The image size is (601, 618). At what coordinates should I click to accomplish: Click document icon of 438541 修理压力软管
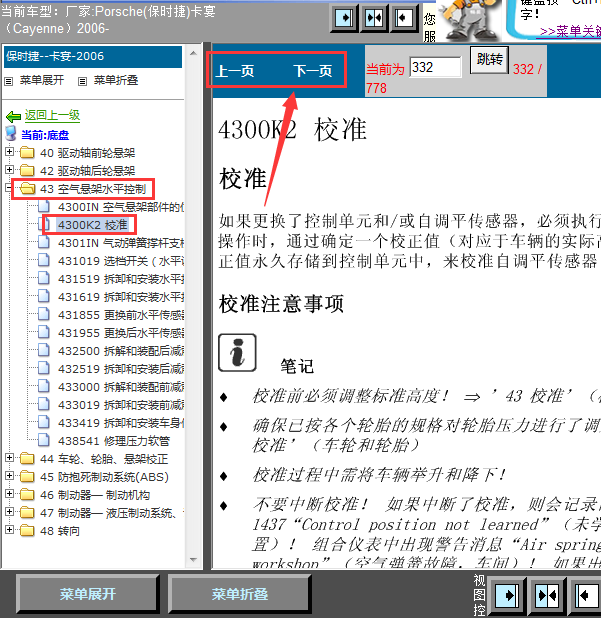pyautogui.click(x=44, y=440)
